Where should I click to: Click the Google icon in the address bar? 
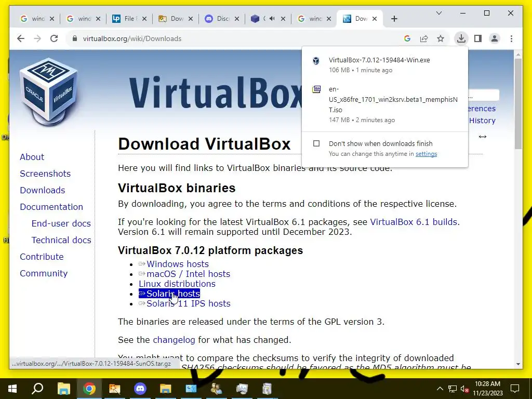tap(407, 38)
